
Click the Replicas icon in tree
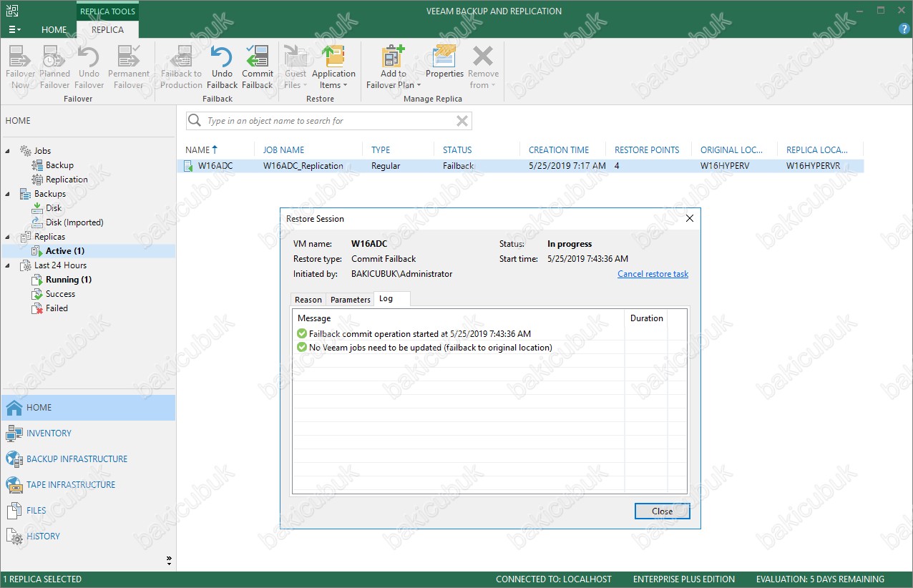[25, 237]
